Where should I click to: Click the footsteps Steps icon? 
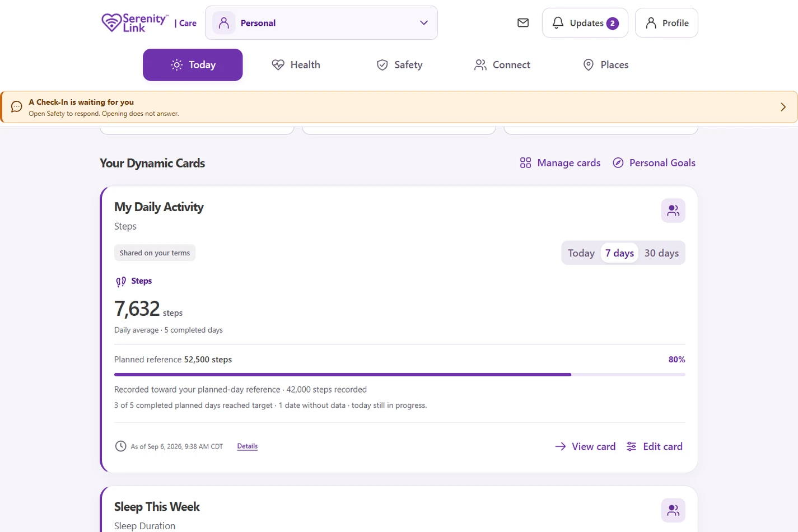[120, 282]
